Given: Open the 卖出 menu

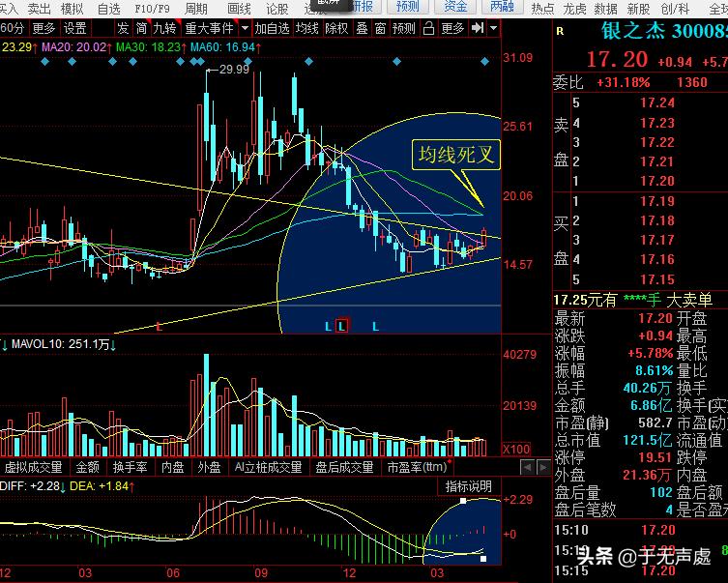Looking at the screenshot, I should point(39,9).
